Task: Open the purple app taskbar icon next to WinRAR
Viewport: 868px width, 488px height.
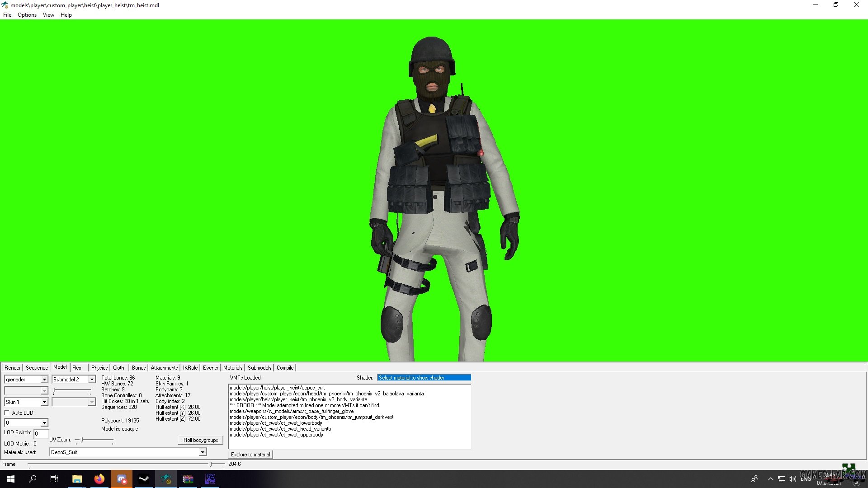Action: [210, 479]
